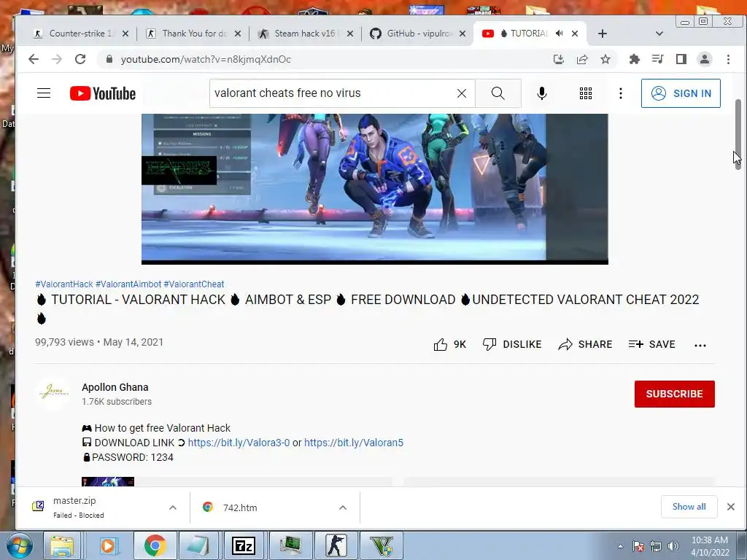Follow the bit.ly/Valoran5 link

(354, 443)
